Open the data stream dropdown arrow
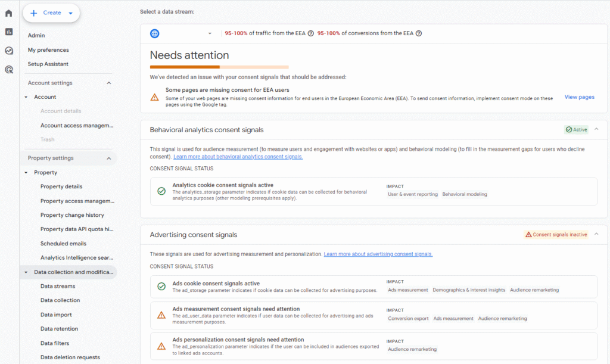Image resolution: width=610 pixels, height=364 pixels. (210, 33)
